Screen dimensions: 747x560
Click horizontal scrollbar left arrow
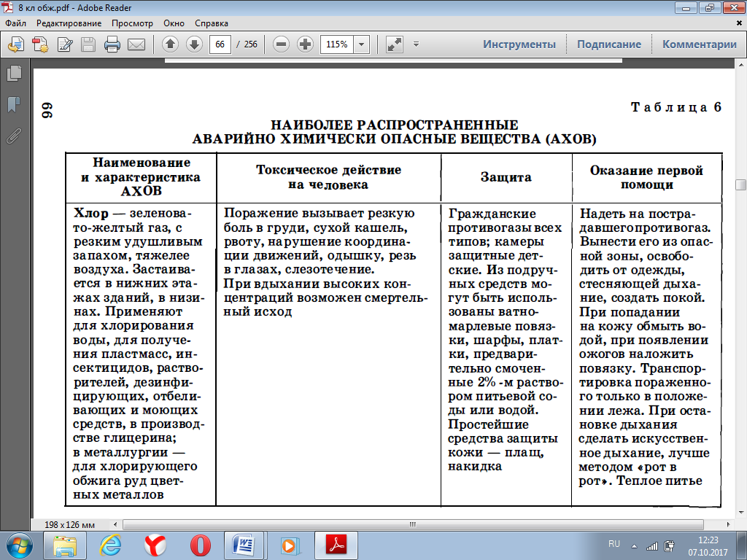115,524
